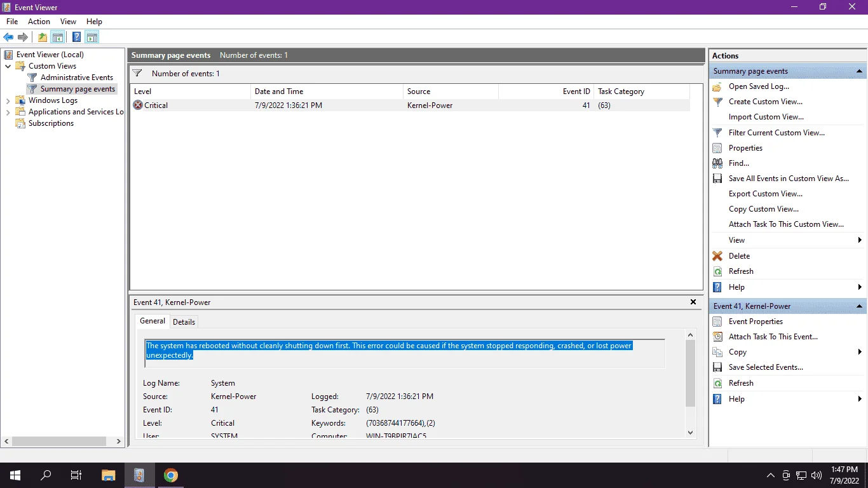Switch to the Details tab
Screen dimensions: 868x488
click(184, 322)
